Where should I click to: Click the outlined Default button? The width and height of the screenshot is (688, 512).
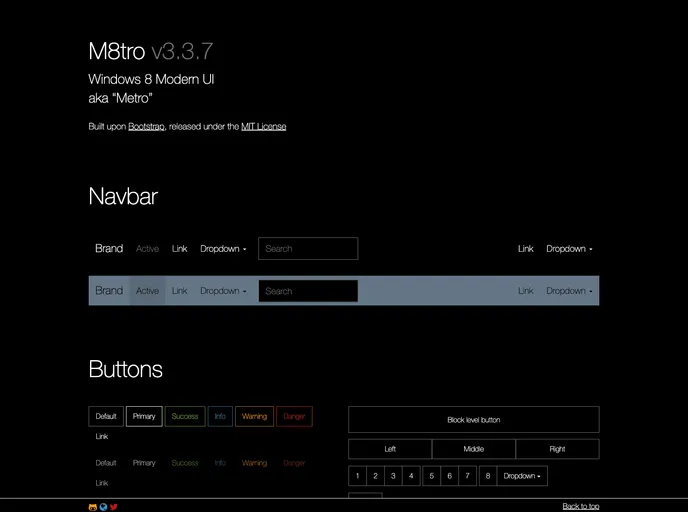click(x=106, y=416)
